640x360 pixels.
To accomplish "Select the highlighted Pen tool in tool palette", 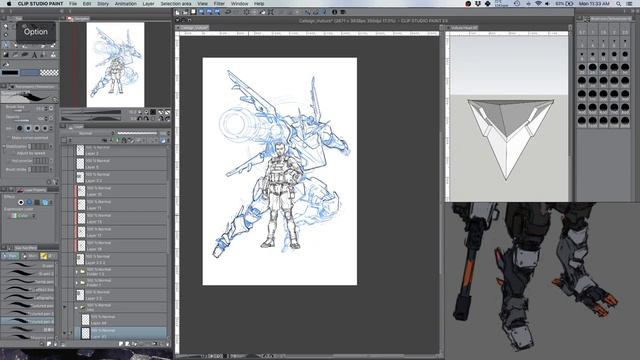I will pyautogui.click(x=6, y=45).
